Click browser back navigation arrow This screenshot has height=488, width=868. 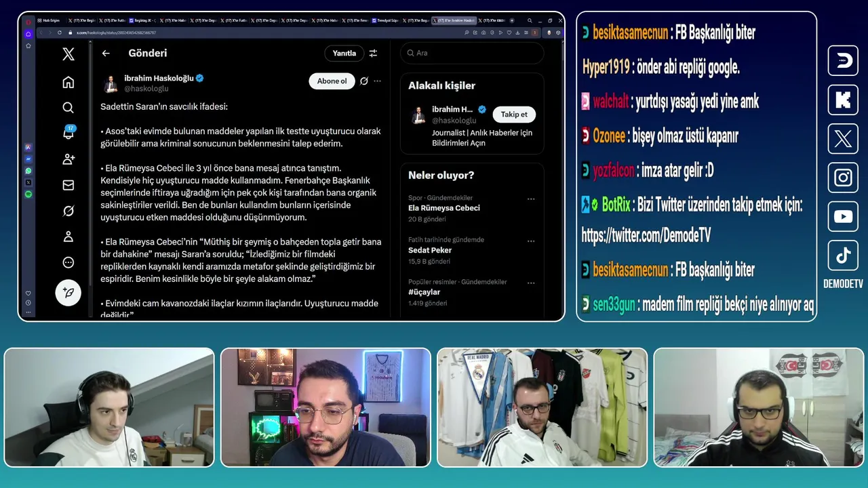tap(40, 33)
